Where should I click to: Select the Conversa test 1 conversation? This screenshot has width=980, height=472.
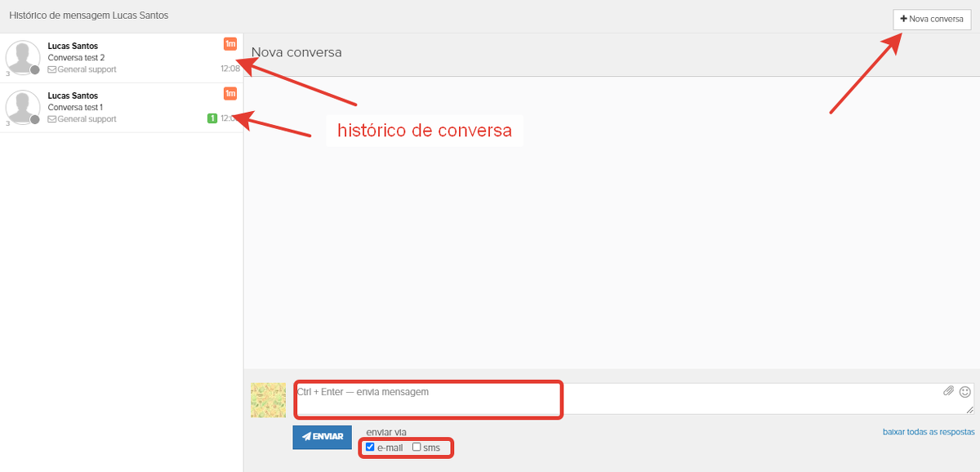(122, 108)
